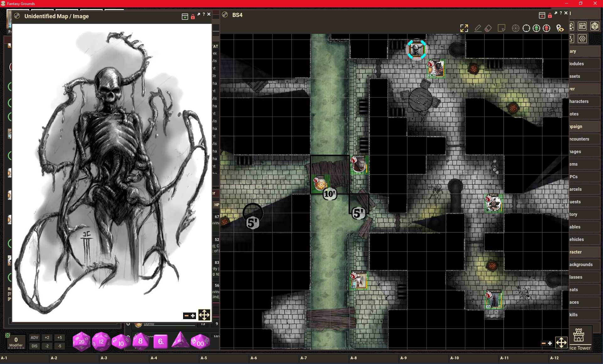Open help for BS4 map window
The width and height of the screenshot is (603, 364).
[561, 13]
